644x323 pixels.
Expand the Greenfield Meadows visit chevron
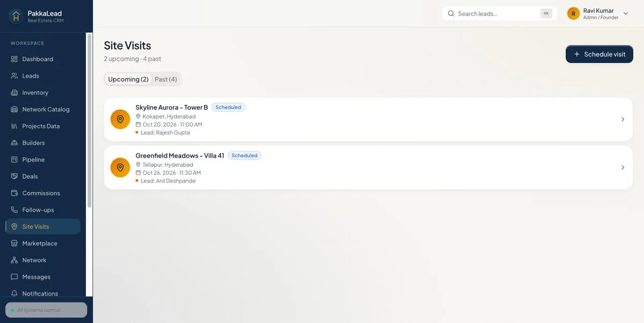(x=623, y=167)
